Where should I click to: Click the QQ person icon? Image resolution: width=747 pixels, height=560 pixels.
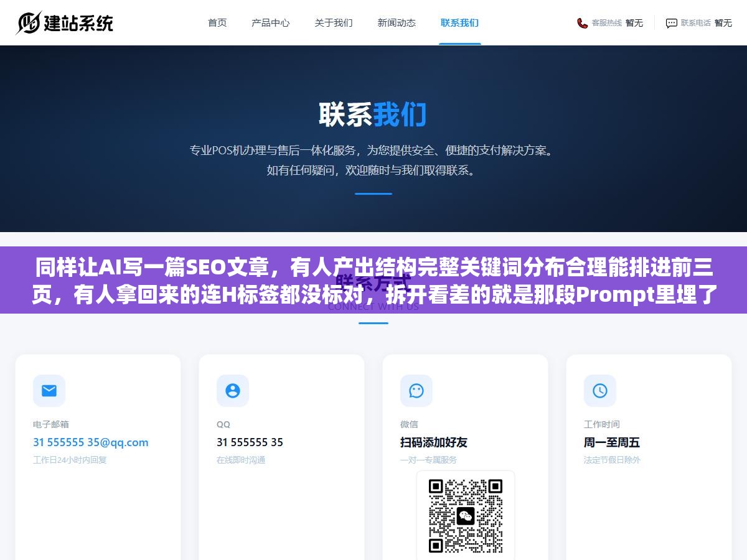tap(233, 391)
